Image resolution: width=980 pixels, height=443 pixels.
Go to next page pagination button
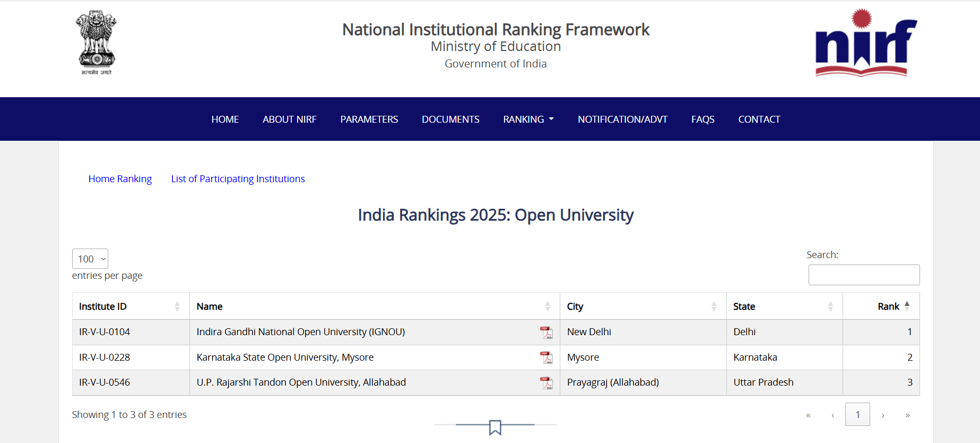click(883, 415)
